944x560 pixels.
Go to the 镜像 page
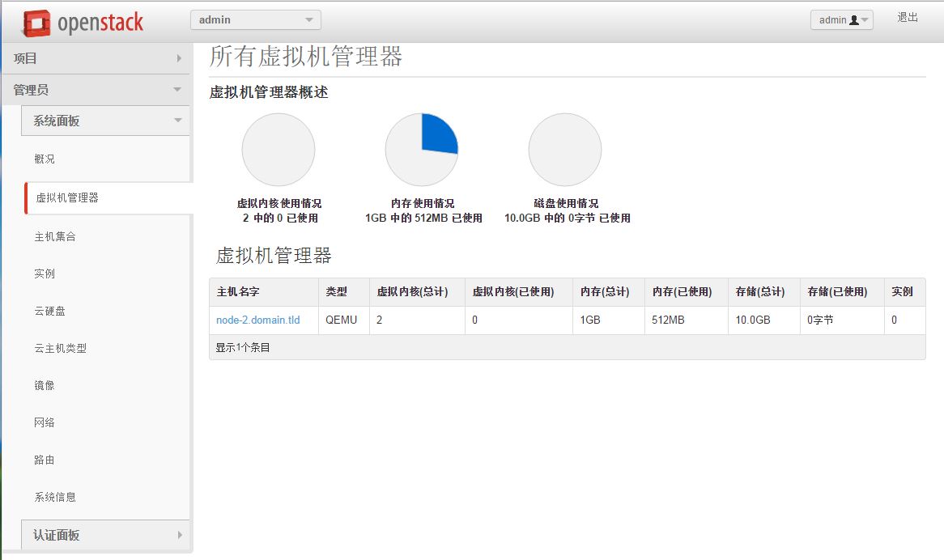45,386
